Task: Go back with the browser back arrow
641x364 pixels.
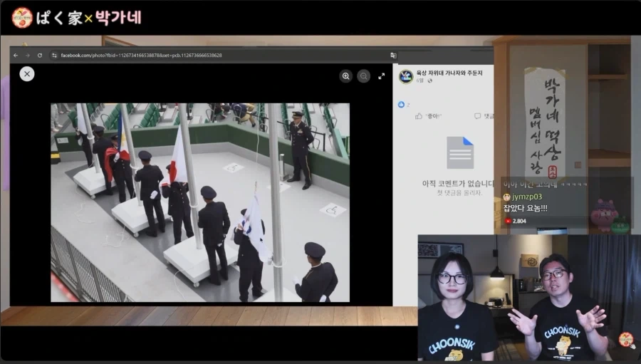Action: [16, 56]
